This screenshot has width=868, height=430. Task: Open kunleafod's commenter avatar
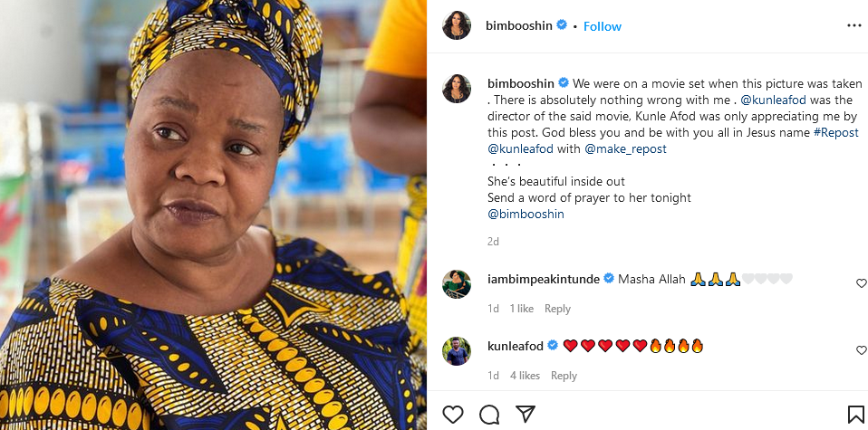click(x=457, y=350)
